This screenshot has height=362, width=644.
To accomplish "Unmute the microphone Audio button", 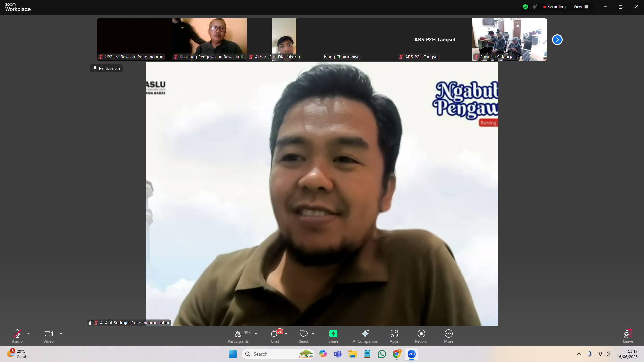I will [17, 334].
